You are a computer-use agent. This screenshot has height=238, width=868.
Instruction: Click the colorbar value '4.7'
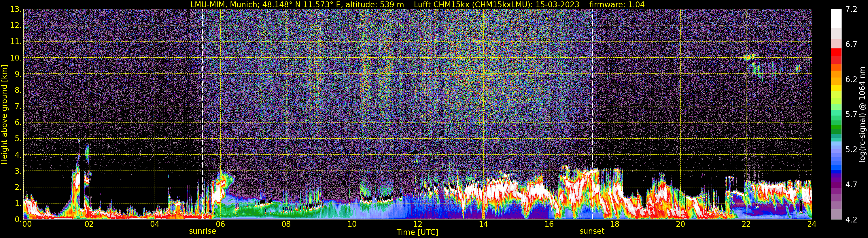pos(851,185)
